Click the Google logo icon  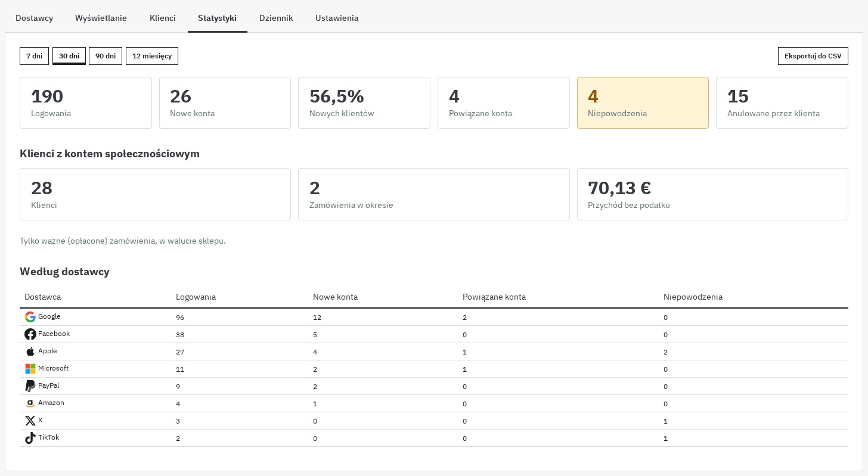tap(30, 317)
